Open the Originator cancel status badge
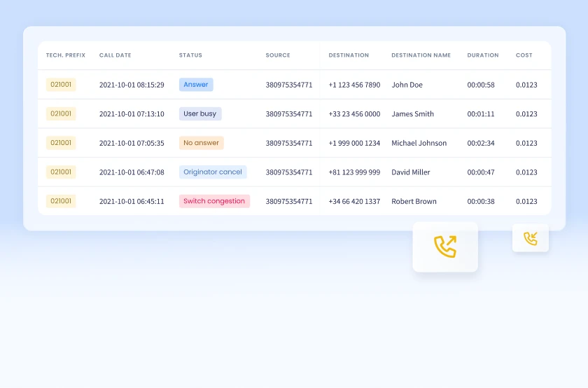Viewport: 588px width, 388px height. click(213, 172)
